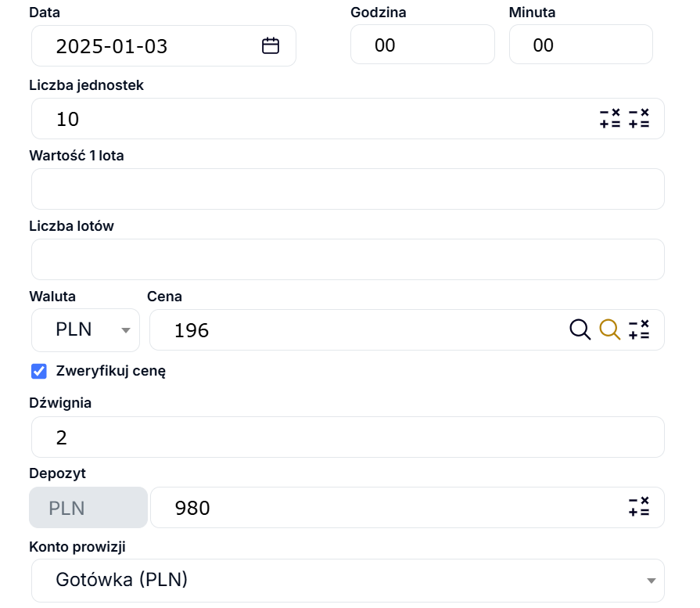Click the gold magnifier icon in Cena
700x608 pixels.
[x=610, y=329]
